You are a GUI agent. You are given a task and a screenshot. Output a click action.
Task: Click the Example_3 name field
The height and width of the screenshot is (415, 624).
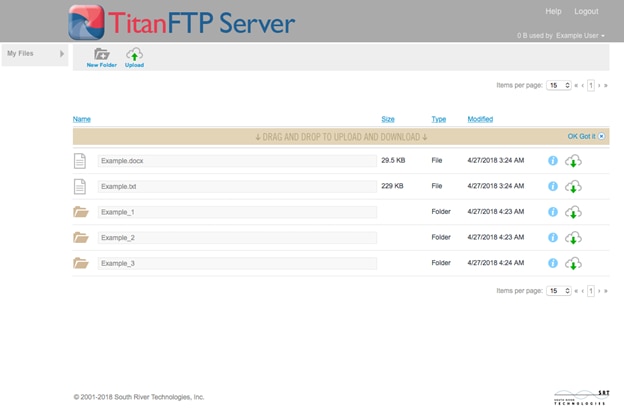point(237,263)
